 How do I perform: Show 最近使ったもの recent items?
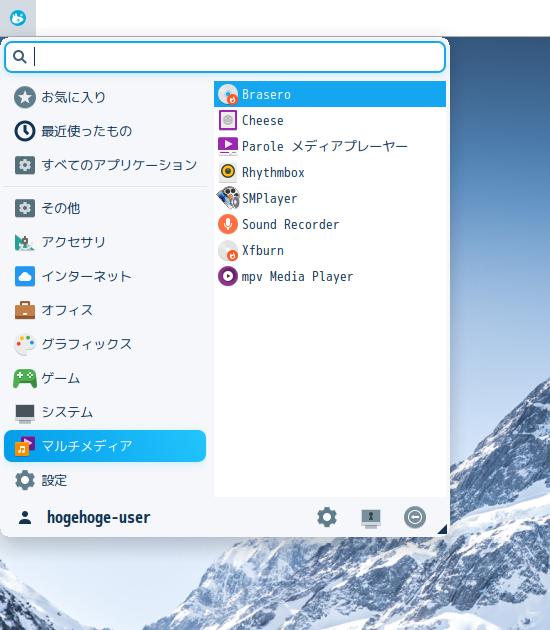[105, 131]
